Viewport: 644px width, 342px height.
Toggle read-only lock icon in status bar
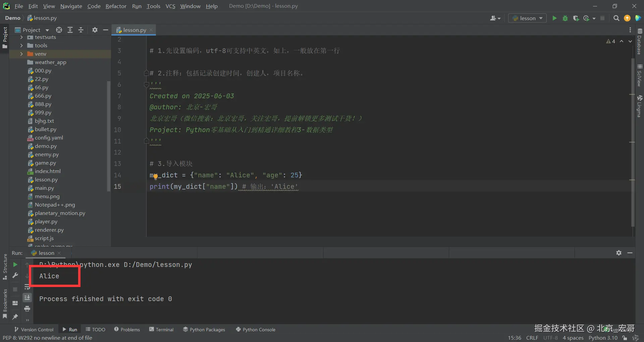[625, 338]
